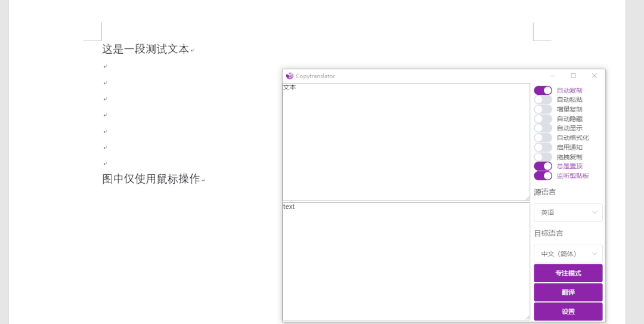Open the 源语言 dropdown showing 英语
The width and height of the screenshot is (644, 324).
[568, 212]
